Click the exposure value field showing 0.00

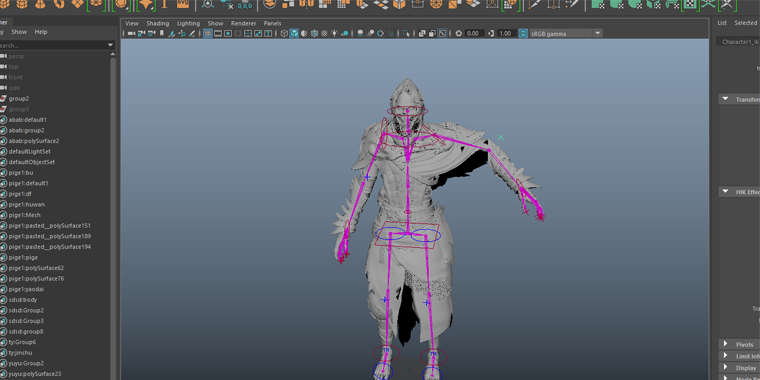[475, 33]
